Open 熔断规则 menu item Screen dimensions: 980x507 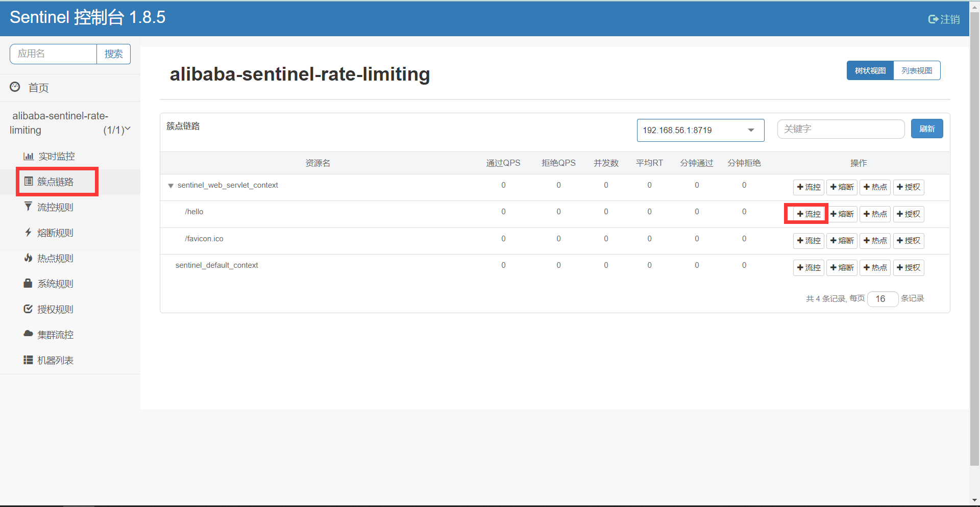(55, 233)
